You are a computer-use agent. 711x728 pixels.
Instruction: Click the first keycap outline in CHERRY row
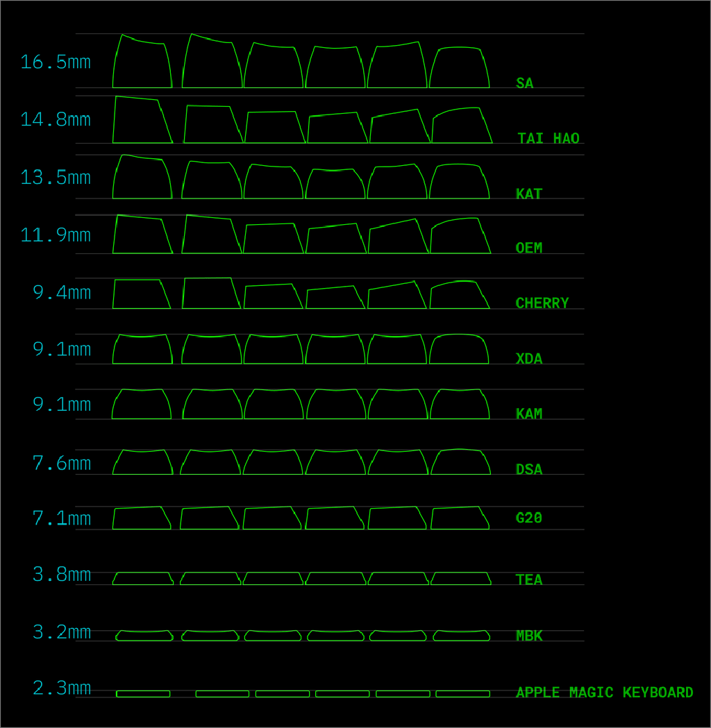pos(142,294)
